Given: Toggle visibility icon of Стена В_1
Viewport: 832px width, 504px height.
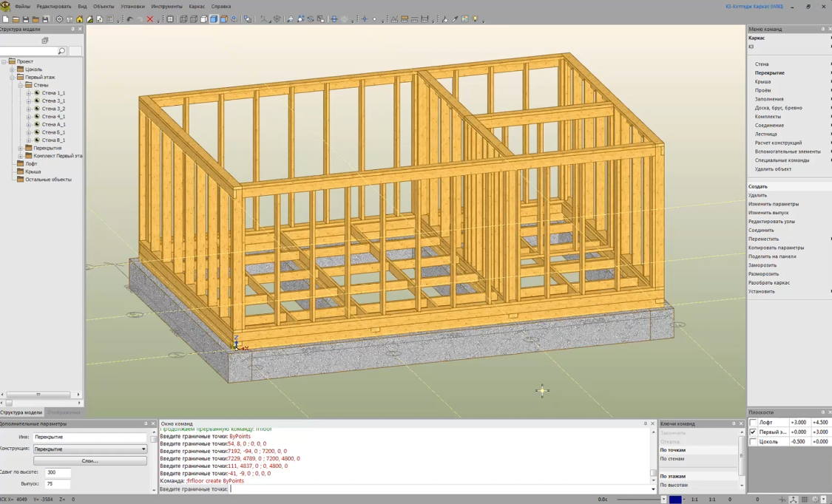Looking at the screenshot, I should click(x=37, y=140).
